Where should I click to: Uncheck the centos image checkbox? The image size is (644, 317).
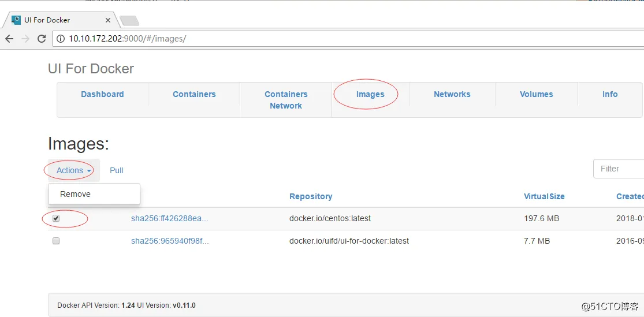(56, 218)
